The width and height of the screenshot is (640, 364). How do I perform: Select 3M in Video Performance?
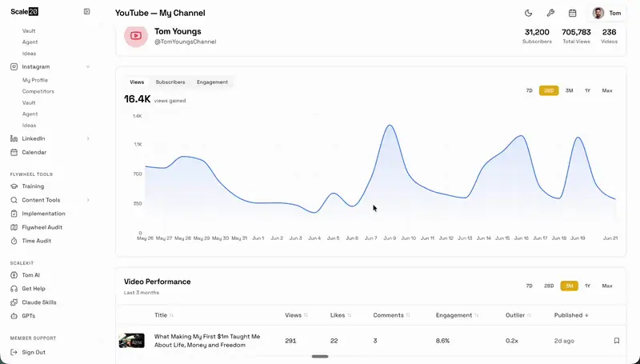(x=569, y=286)
